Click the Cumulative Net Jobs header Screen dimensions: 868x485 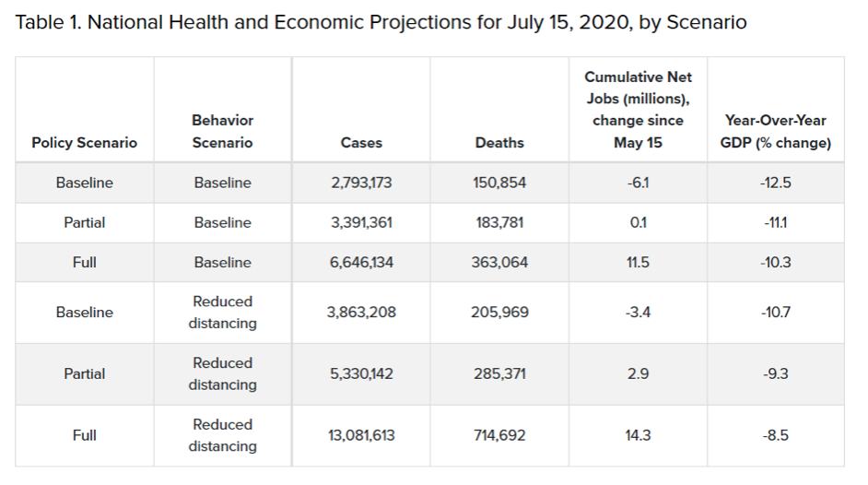click(x=638, y=110)
